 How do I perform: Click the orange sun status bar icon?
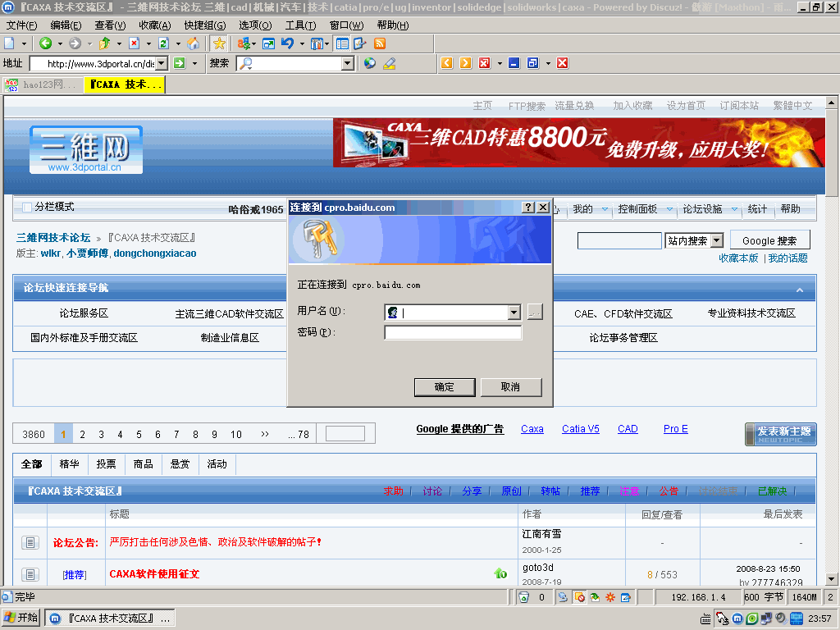[x=610, y=597]
